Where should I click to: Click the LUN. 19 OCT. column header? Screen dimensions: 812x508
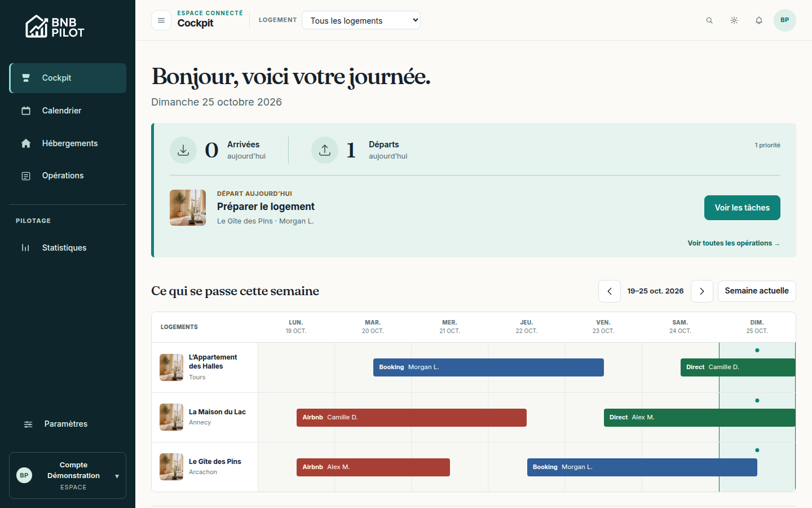pos(296,327)
